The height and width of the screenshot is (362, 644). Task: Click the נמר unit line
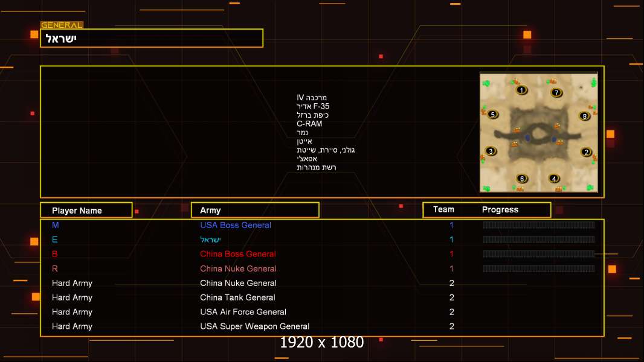(x=302, y=132)
